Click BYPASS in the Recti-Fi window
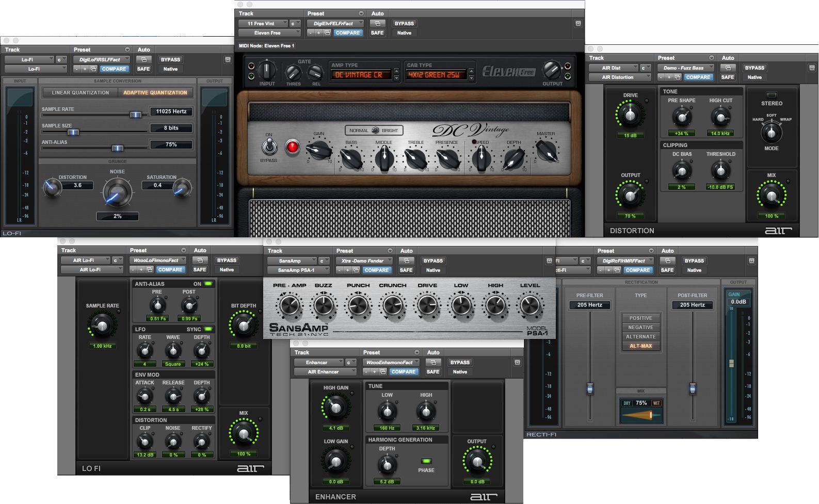 694,261
